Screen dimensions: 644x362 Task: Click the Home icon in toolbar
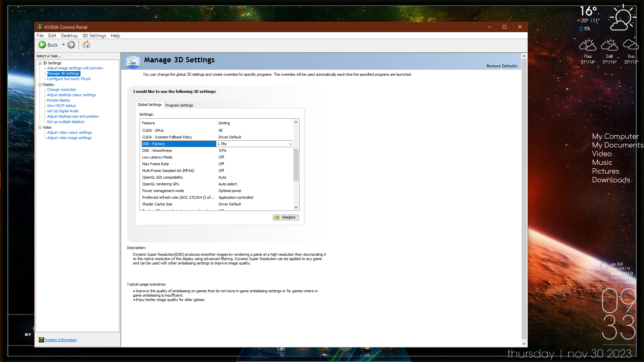pyautogui.click(x=86, y=45)
